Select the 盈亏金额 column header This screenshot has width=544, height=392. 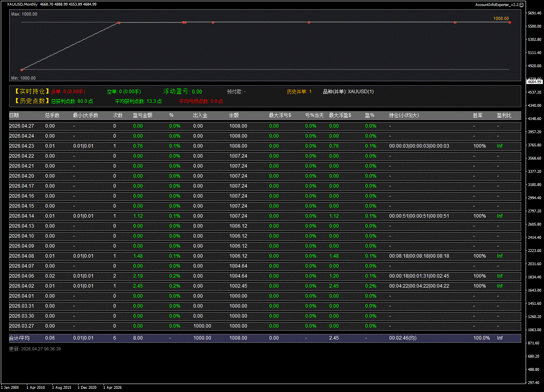click(142, 116)
